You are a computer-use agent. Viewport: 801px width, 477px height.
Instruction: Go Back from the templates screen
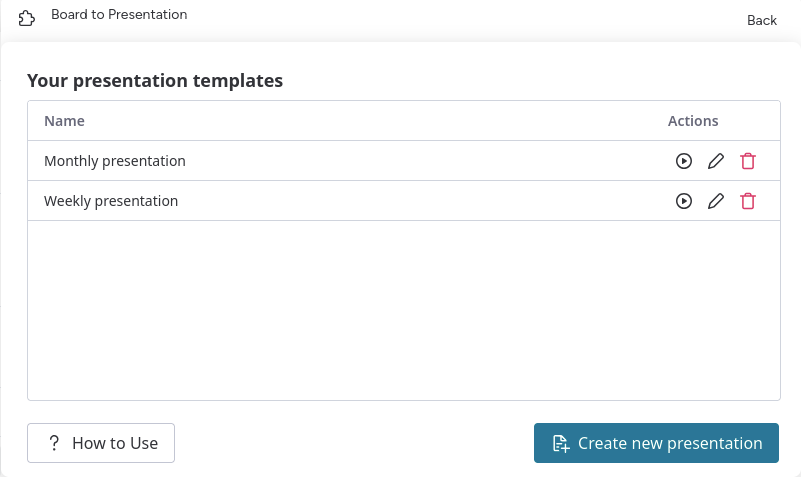761,20
